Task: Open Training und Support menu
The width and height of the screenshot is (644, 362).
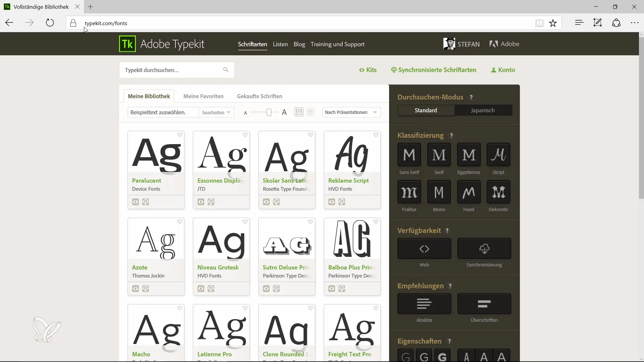Action: click(x=337, y=44)
